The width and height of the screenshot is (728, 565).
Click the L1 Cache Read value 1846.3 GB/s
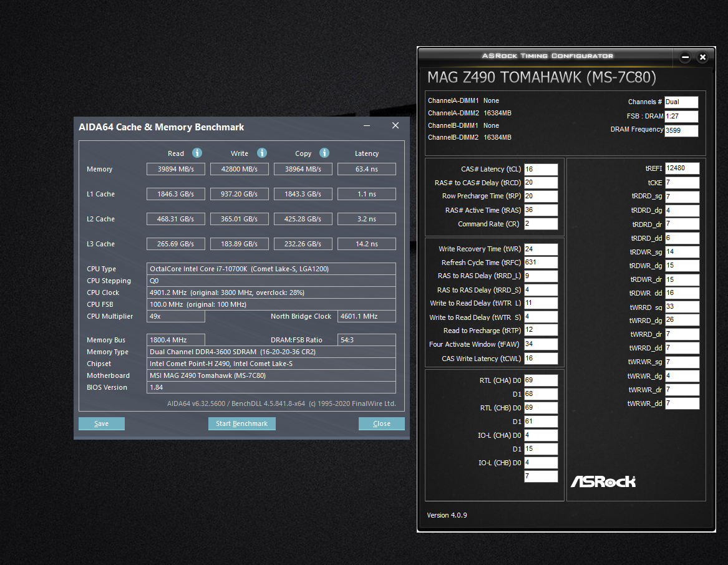point(175,194)
